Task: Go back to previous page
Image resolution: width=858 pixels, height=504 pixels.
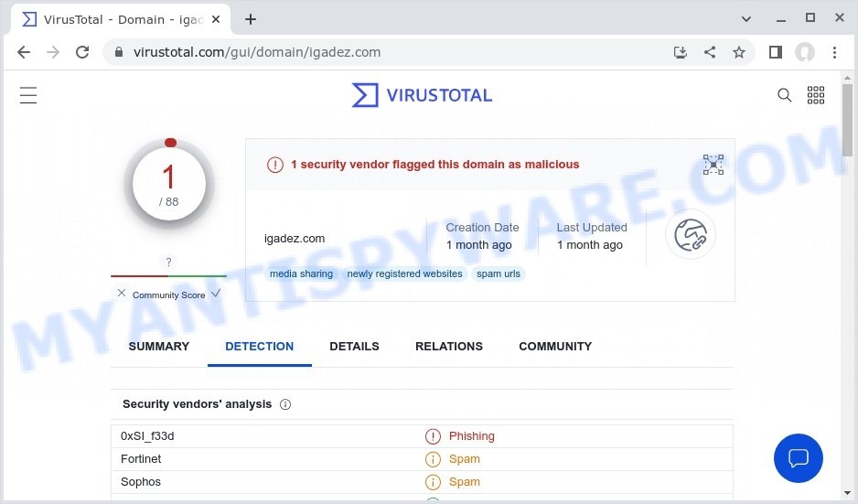Action: point(24,52)
